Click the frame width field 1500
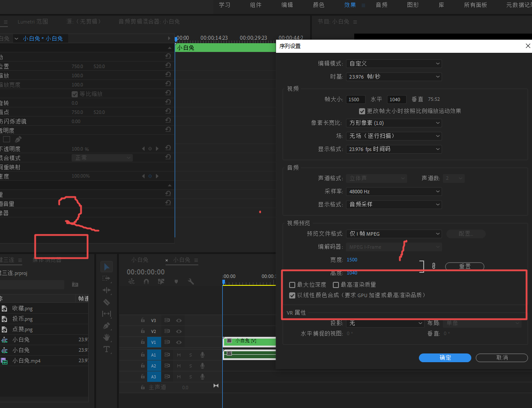 pyautogui.click(x=356, y=99)
